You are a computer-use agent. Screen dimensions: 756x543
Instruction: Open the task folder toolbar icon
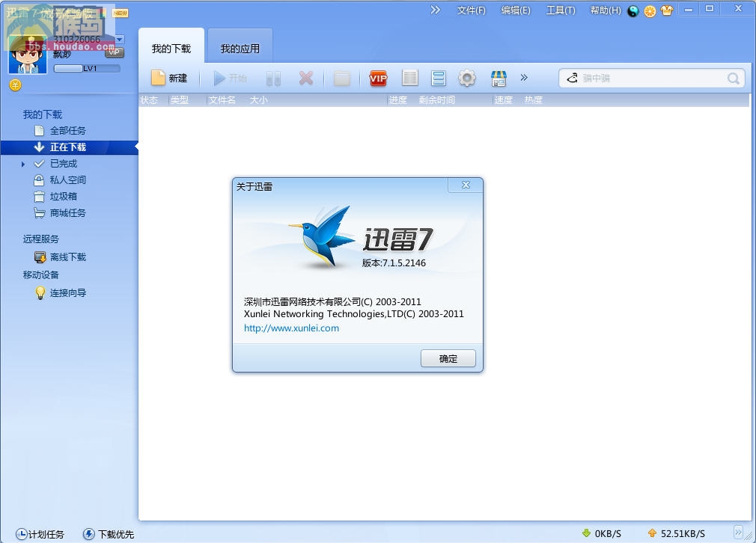(342, 78)
